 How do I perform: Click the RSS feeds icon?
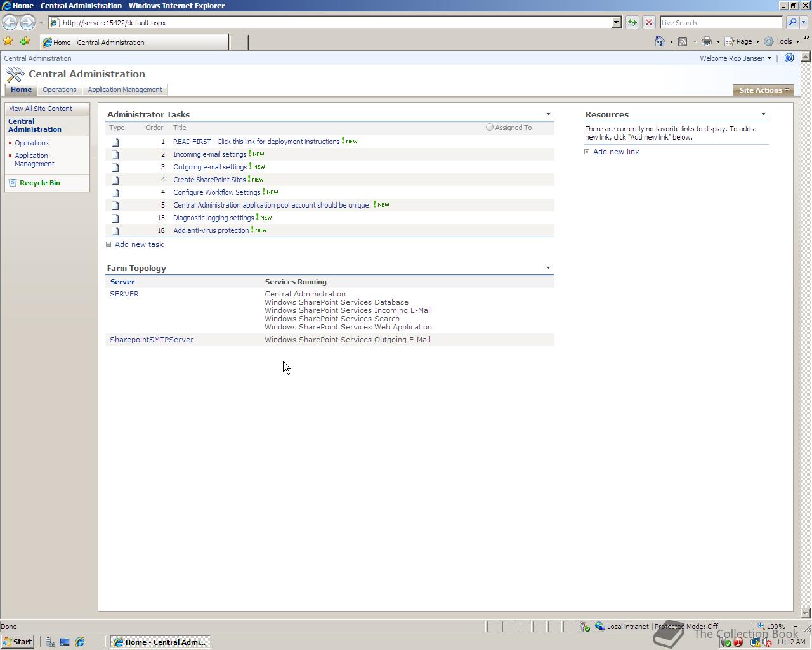pyautogui.click(x=683, y=41)
